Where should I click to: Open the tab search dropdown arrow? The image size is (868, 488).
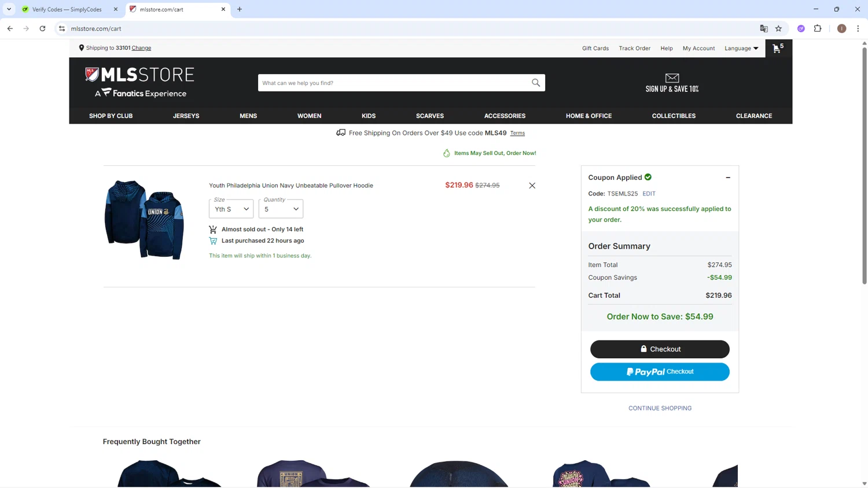click(9, 9)
